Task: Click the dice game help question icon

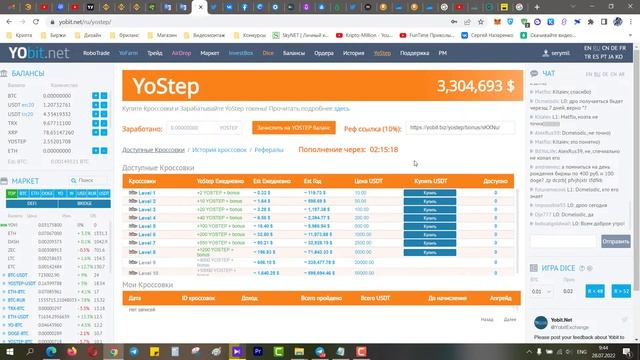Action: [582, 268]
